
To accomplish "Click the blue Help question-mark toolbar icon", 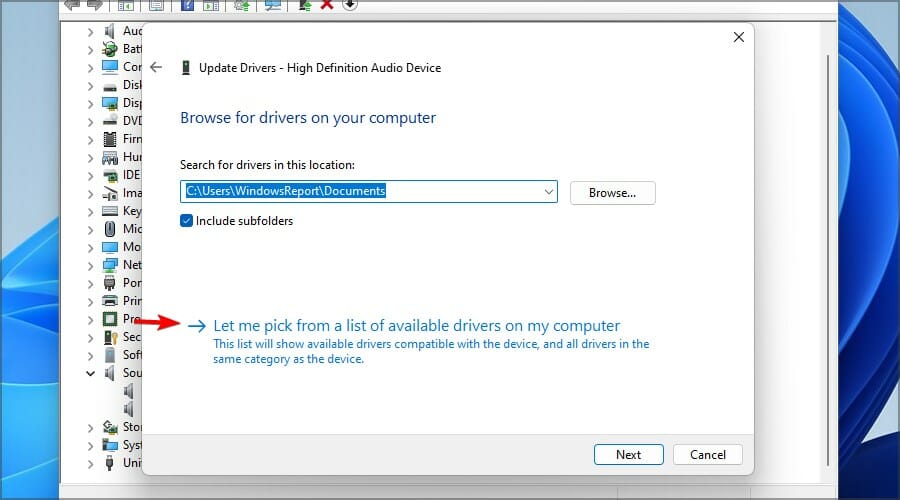I will click(187, 5).
